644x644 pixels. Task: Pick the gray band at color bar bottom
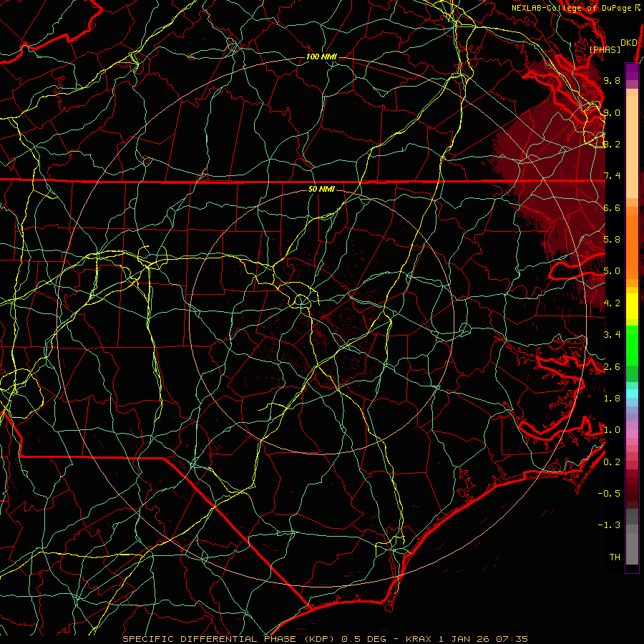pos(632,545)
